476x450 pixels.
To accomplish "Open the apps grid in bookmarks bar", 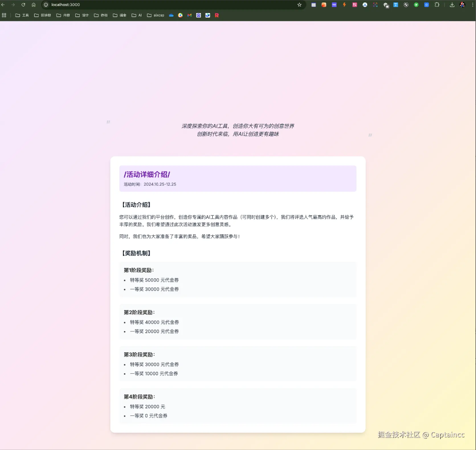I will point(4,15).
